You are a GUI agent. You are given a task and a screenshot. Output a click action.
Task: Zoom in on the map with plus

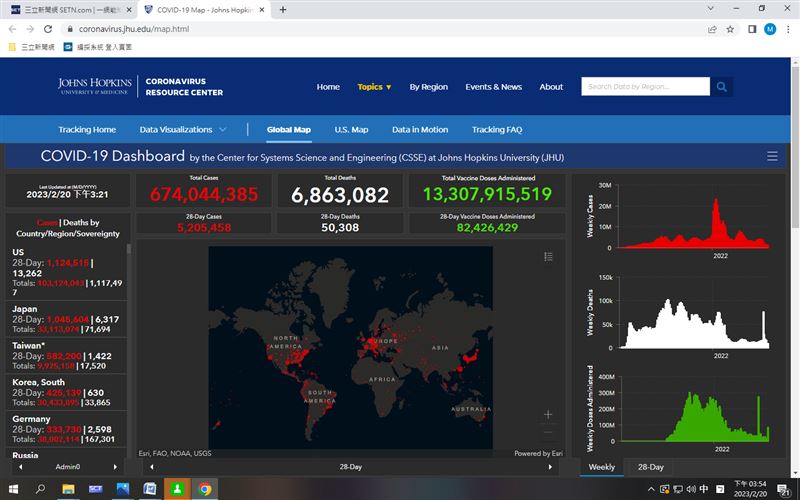click(548, 414)
